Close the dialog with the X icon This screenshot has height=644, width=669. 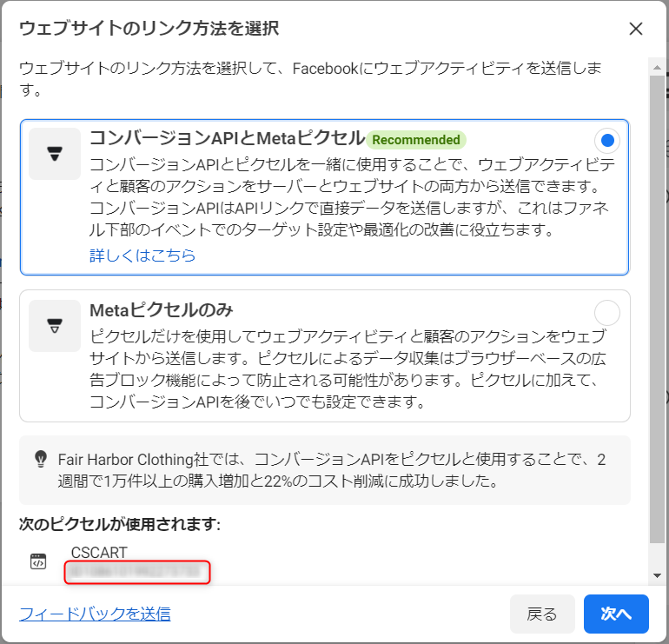point(636,29)
